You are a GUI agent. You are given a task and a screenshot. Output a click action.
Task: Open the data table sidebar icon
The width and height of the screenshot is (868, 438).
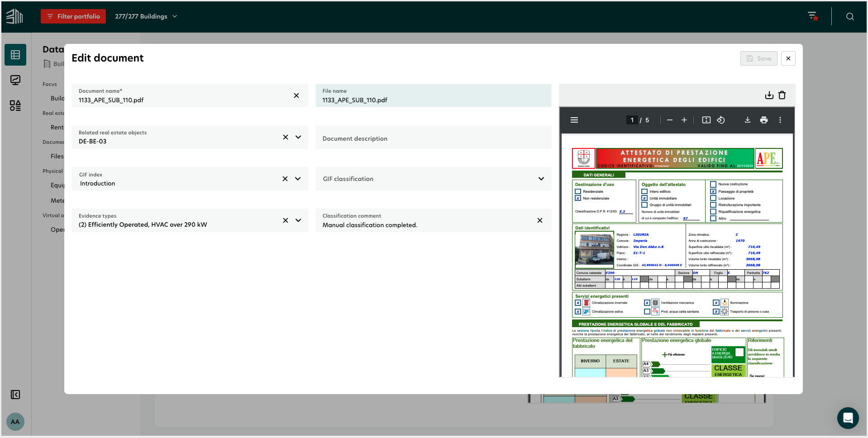pos(15,55)
